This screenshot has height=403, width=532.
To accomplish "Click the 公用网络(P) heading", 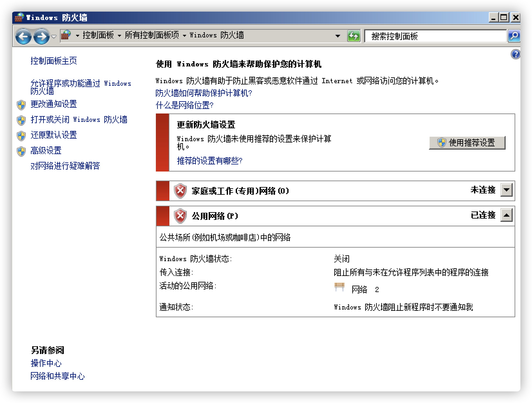I will tap(215, 216).
